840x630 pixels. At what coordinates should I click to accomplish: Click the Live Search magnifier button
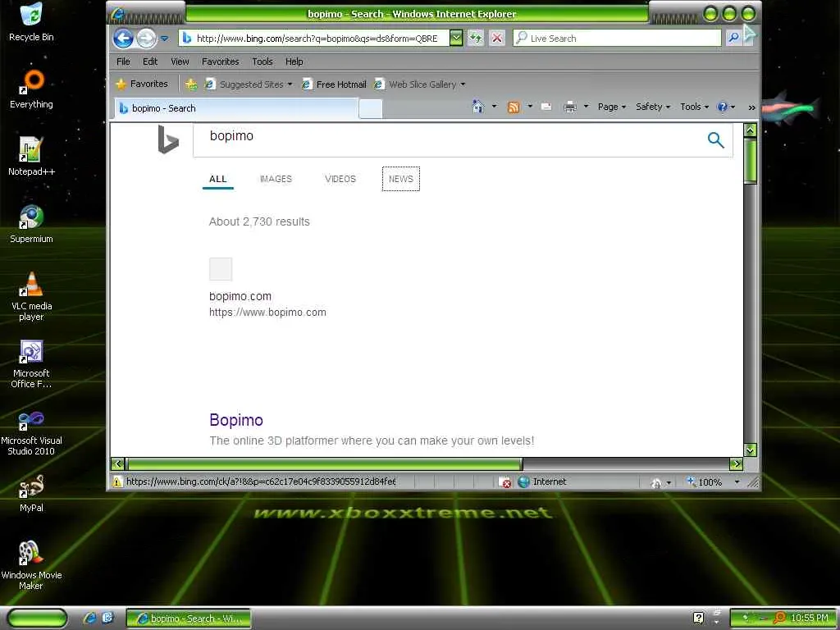(733, 38)
